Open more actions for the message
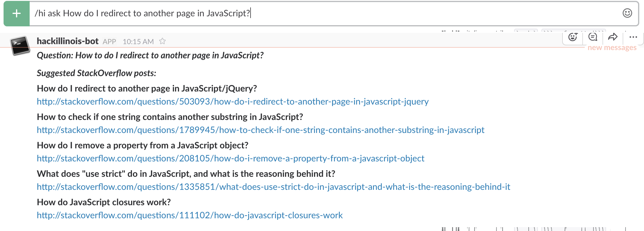This screenshot has width=644, height=231. click(633, 37)
